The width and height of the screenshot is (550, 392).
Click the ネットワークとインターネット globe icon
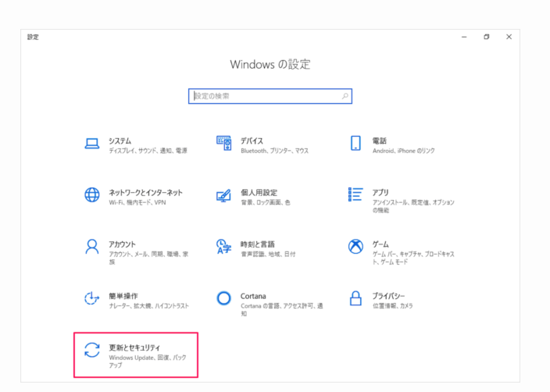coord(92,195)
